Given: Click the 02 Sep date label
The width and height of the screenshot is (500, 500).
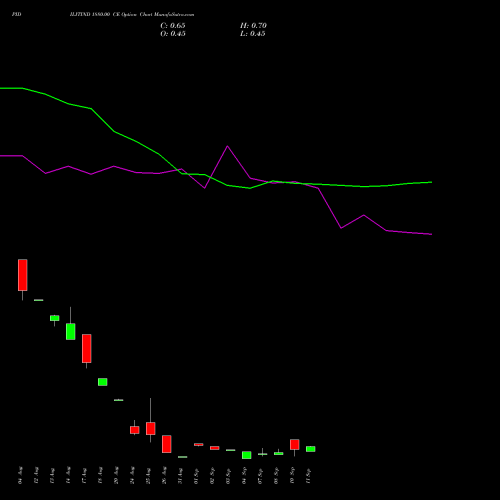Looking at the screenshot, I should (x=213, y=475).
